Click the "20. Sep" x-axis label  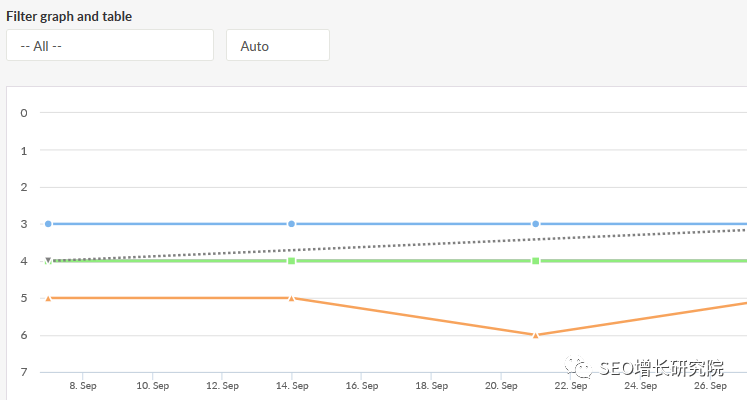coord(502,385)
